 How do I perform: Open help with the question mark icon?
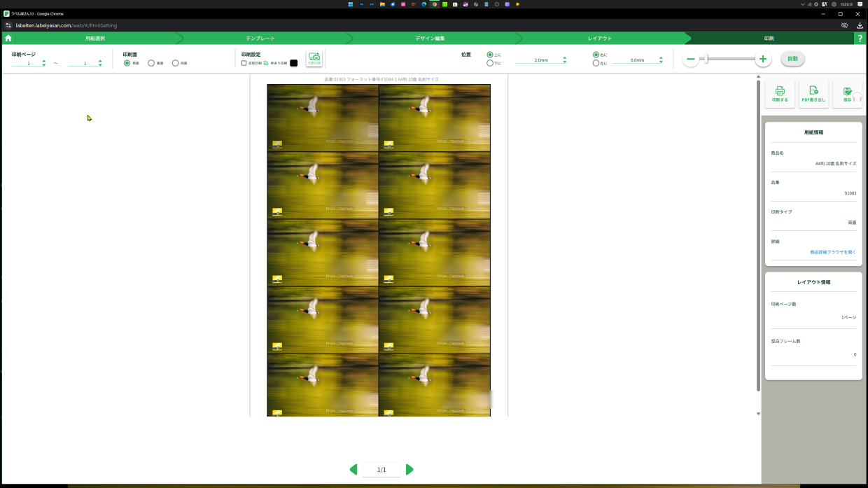point(860,39)
